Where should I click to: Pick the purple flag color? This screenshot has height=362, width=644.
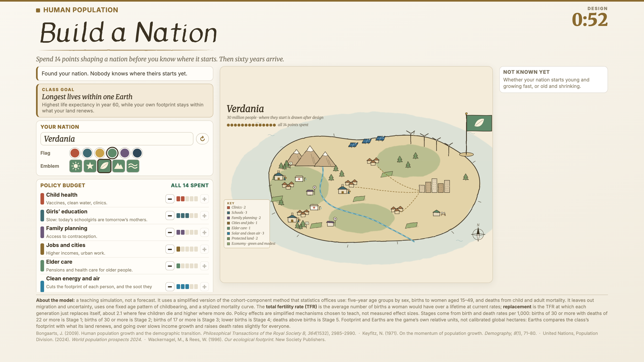click(125, 153)
